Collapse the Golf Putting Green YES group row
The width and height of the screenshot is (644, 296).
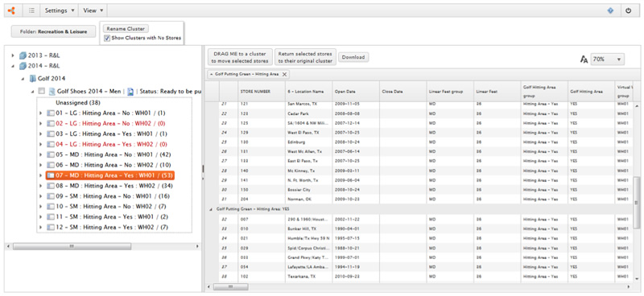click(212, 209)
